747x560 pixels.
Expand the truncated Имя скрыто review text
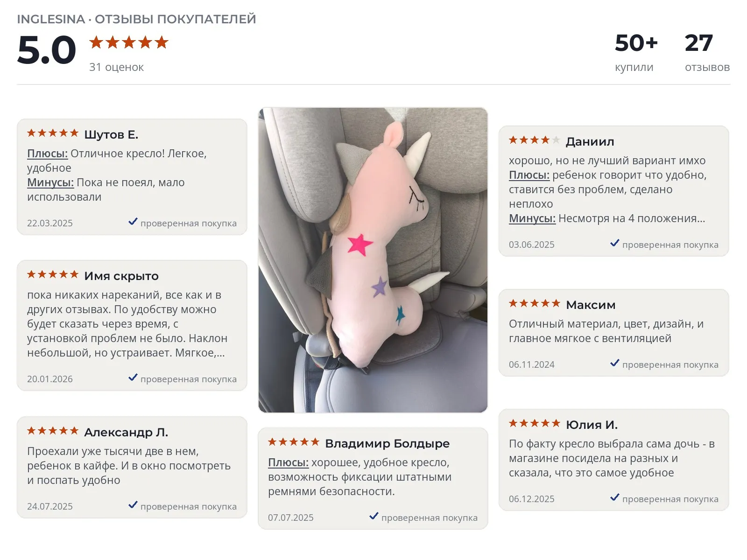click(x=126, y=353)
